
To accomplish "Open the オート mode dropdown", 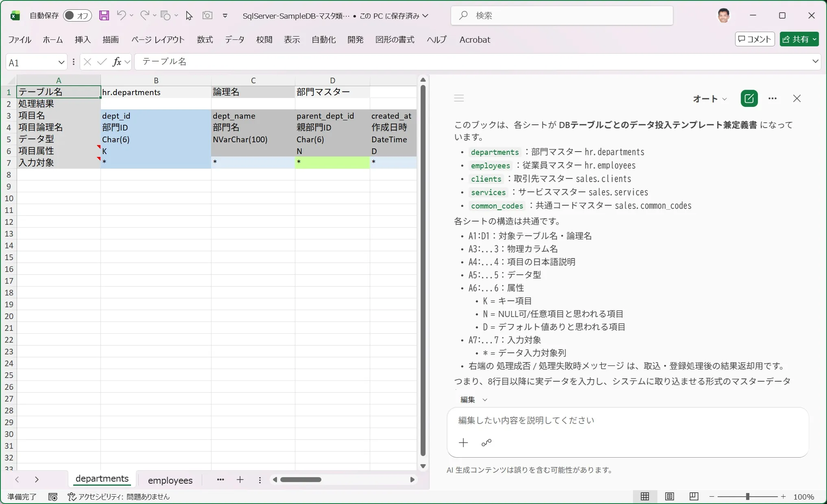I will (710, 99).
